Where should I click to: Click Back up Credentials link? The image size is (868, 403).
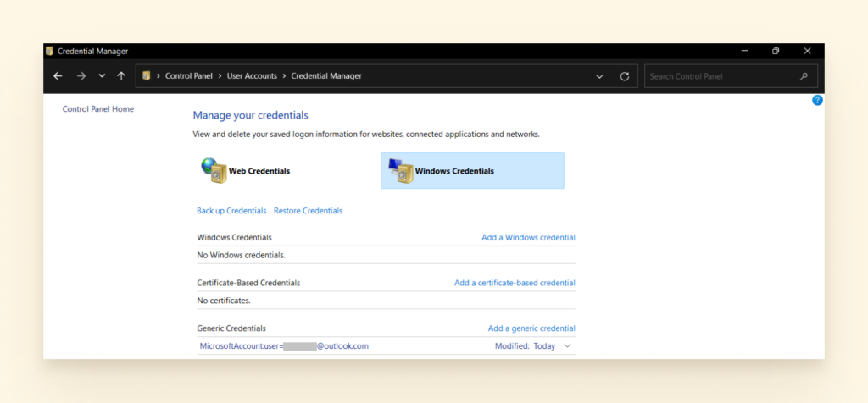[x=231, y=211]
